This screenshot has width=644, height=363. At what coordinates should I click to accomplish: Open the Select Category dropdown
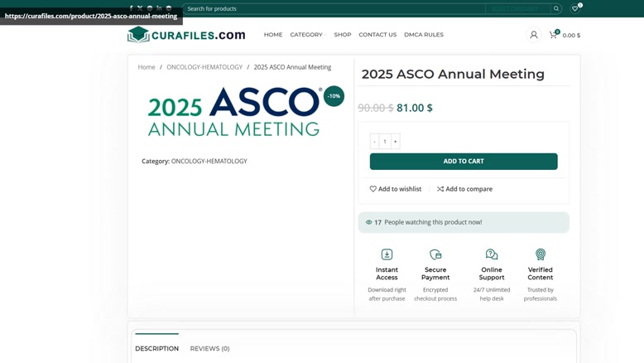click(x=518, y=8)
